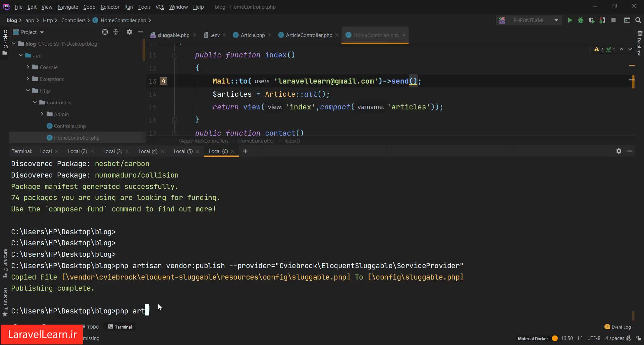Open Search Everywhere magnifier icon

coord(638,20)
